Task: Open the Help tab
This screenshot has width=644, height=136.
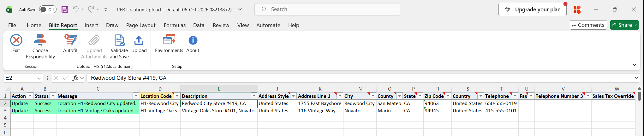Action: pyautogui.click(x=294, y=25)
